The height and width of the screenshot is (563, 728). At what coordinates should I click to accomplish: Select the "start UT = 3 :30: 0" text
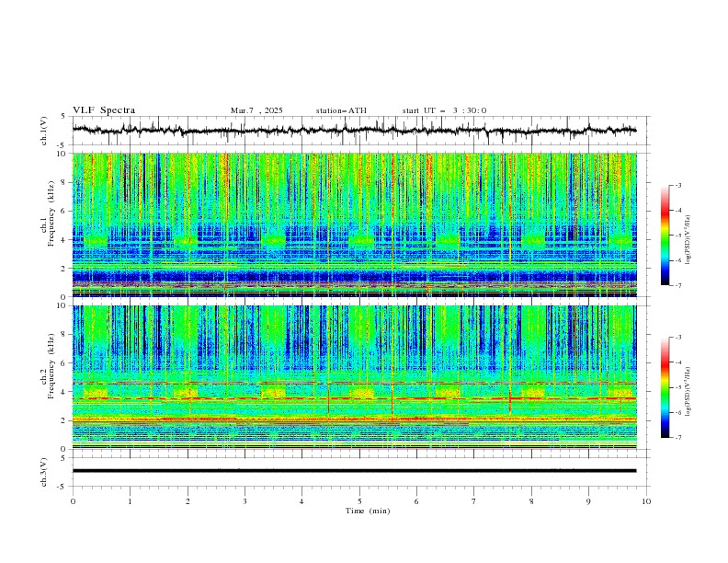click(x=444, y=110)
